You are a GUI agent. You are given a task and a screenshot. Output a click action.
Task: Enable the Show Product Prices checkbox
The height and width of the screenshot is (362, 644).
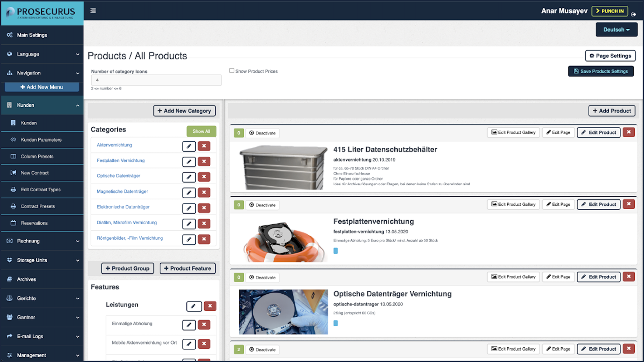coord(232,71)
